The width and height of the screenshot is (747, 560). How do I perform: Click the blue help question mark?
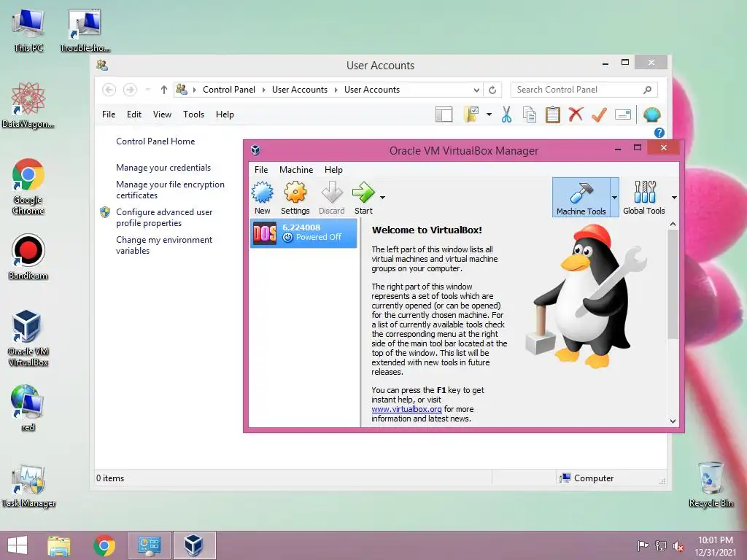[x=659, y=133]
